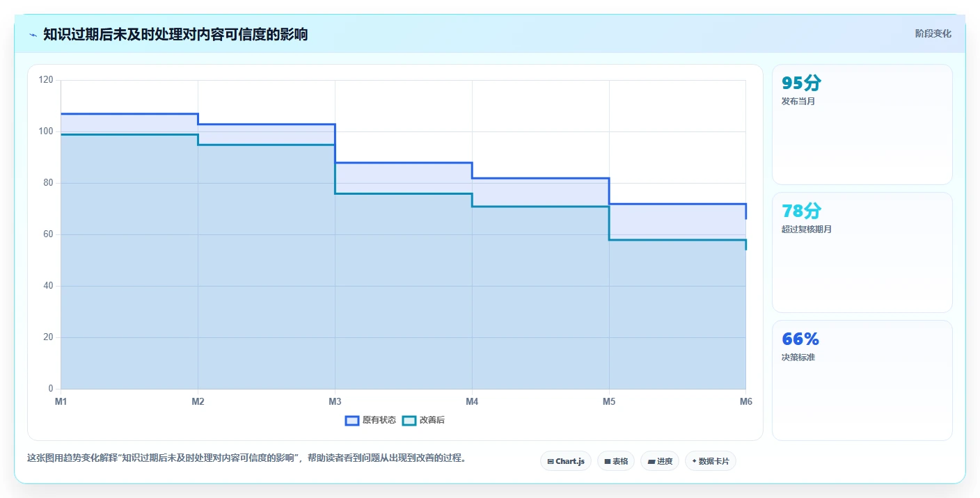This screenshot has width=980, height=498.
Task: Click the 100 y-axis value
Action: pos(46,131)
